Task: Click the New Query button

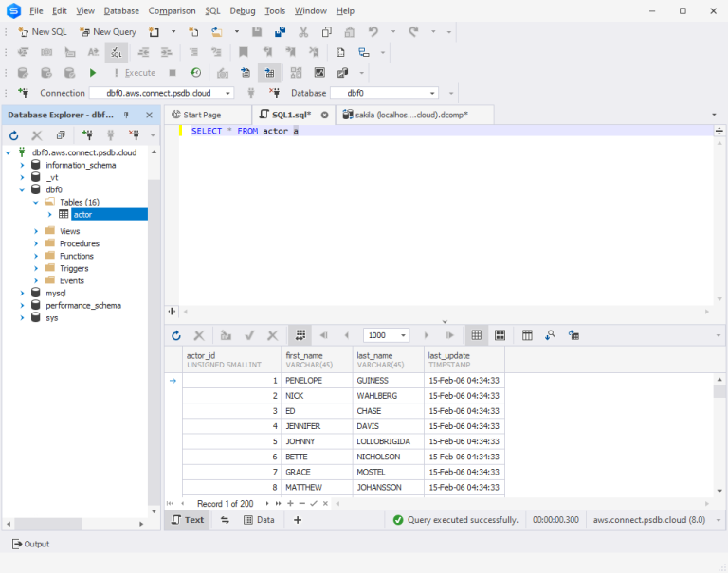Action: tap(107, 32)
